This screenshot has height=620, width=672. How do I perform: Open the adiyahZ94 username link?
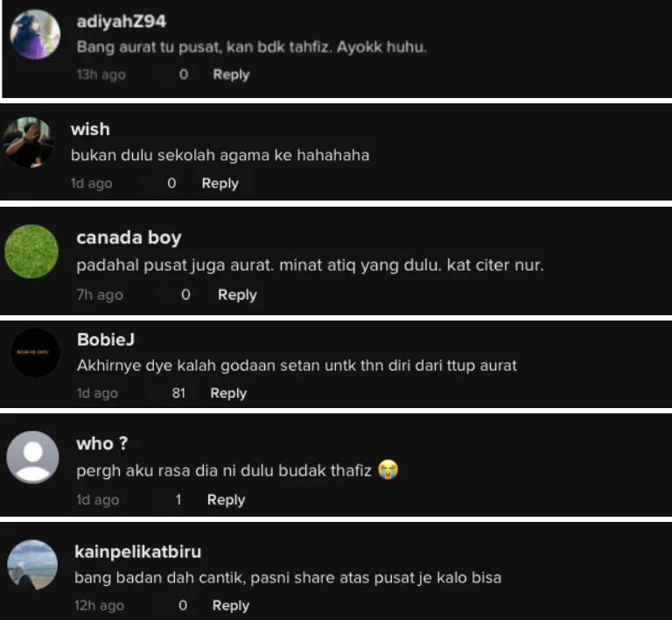pos(122,21)
